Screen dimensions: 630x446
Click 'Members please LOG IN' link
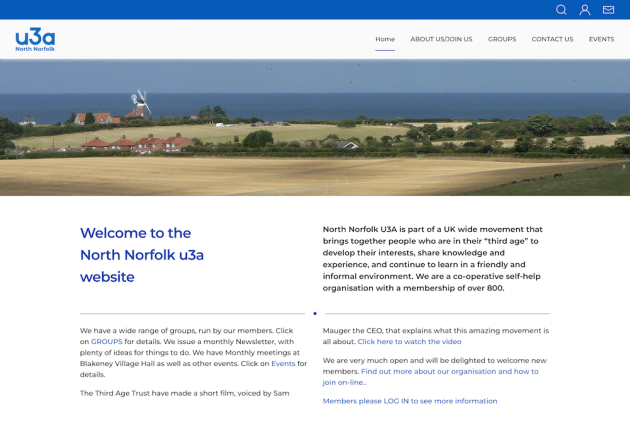pos(410,401)
